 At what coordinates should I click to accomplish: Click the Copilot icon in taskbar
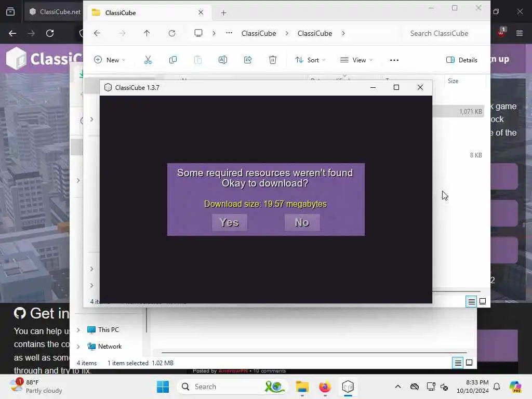[515, 387]
